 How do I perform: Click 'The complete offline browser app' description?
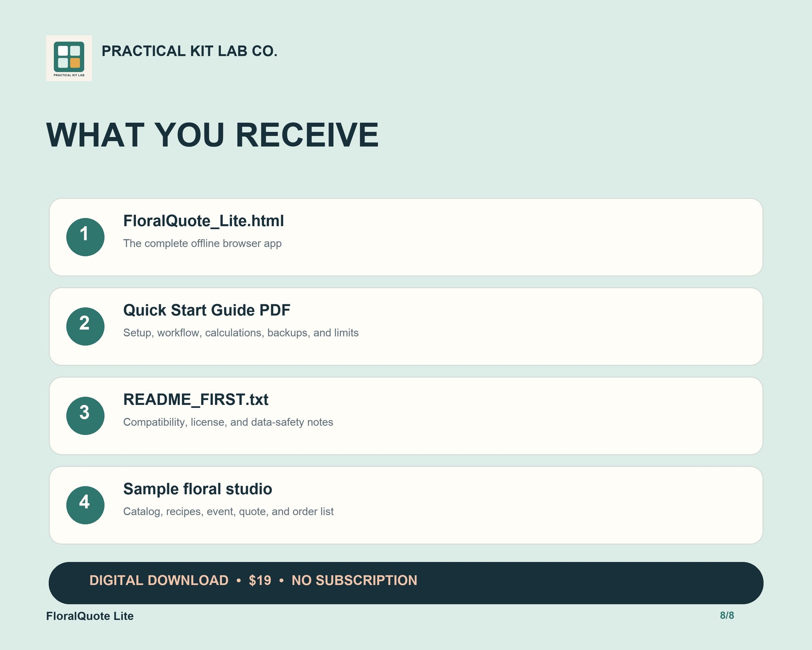(x=202, y=243)
